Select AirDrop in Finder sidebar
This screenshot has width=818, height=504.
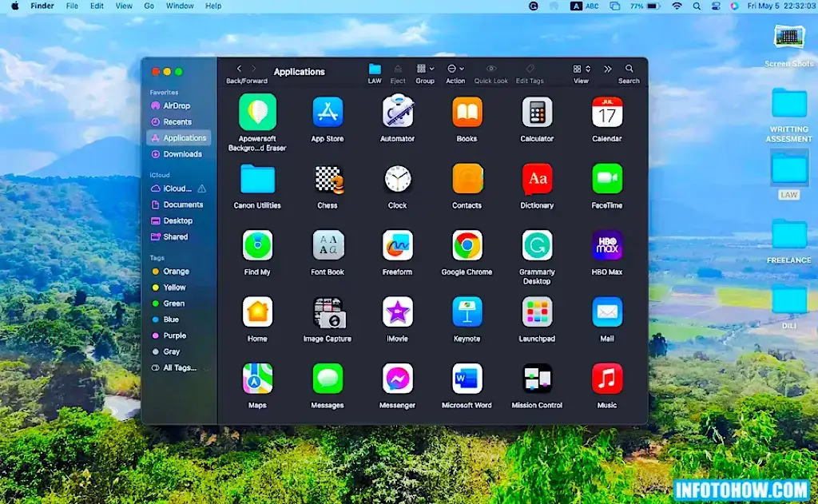pyautogui.click(x=171, y=105)
